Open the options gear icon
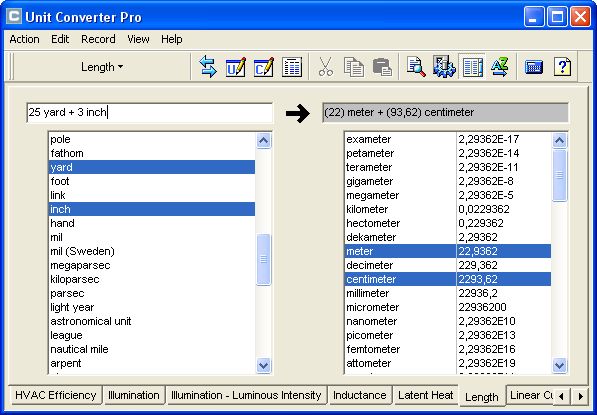Screen dimensions: 597x415 coord(444,67)
